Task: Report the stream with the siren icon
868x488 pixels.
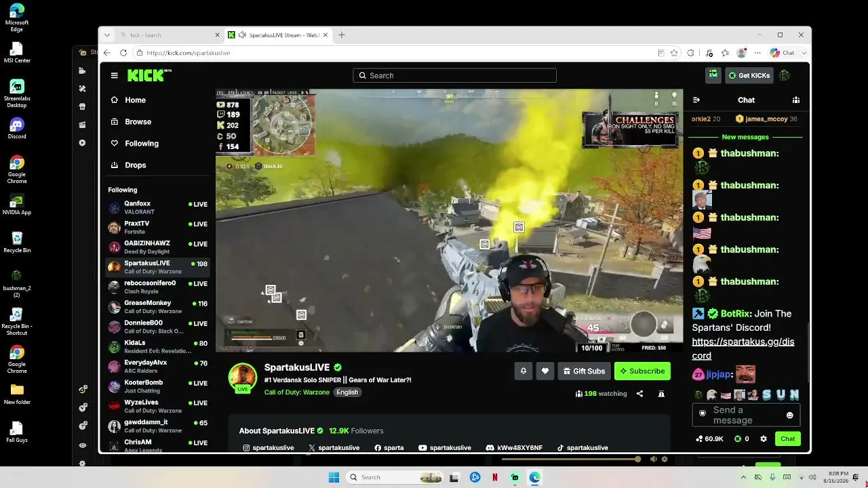Action: [661, 394]
